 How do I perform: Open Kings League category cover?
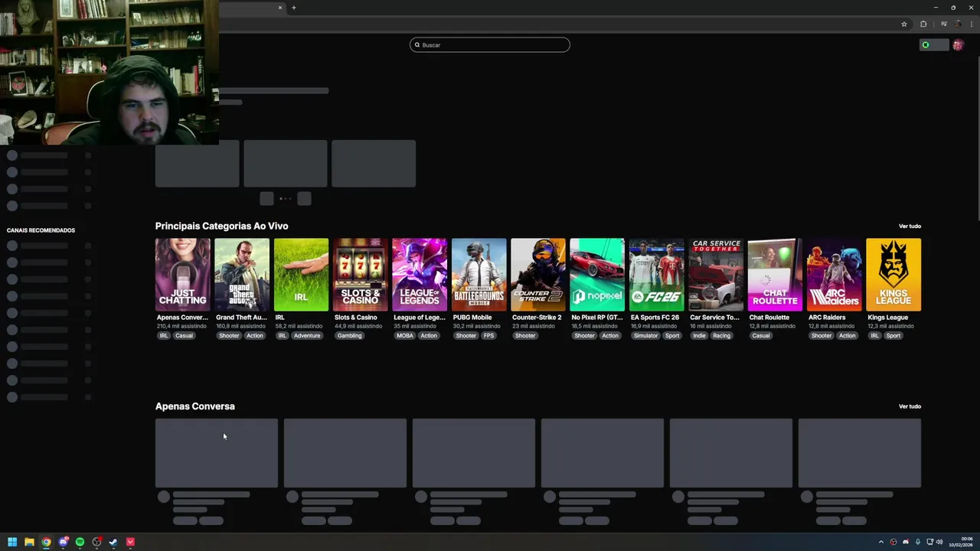(893, 275)
